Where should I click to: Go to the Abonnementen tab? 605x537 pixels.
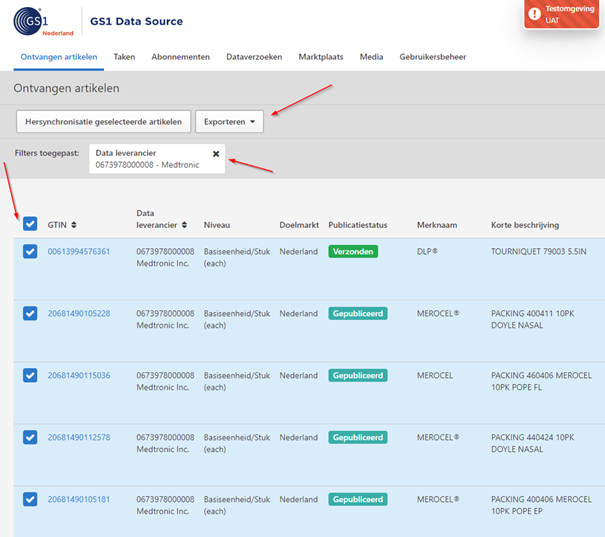click(x=181, y=57)
